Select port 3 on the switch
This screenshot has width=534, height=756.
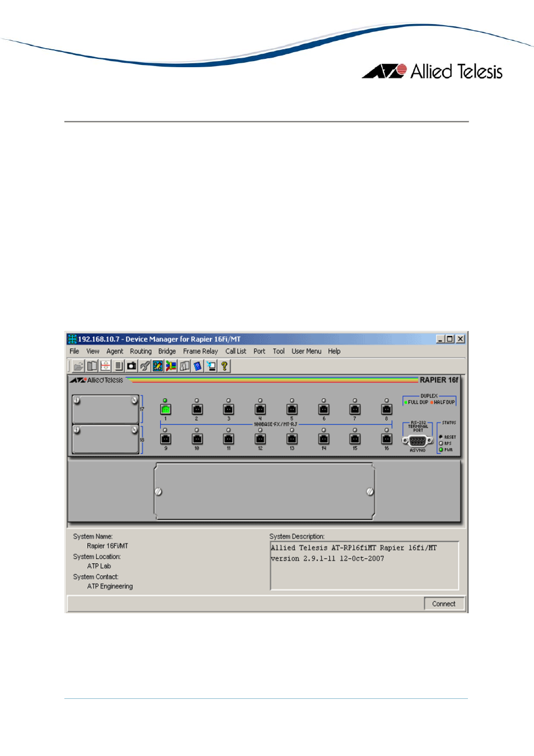[228, 409]
